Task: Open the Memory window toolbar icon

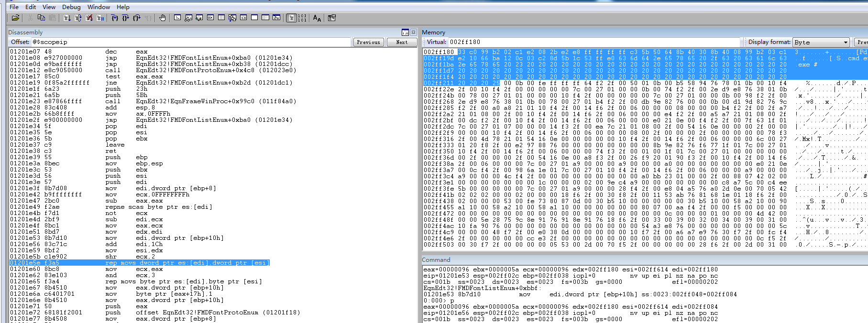Action: (x=221, y=18)
